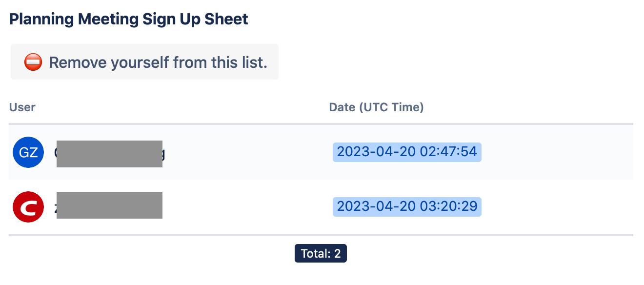Select the 2023-04-20 03:20:29 timestamp
The width and height of the screenshot is (644, 285).
[x=407, y=206]
